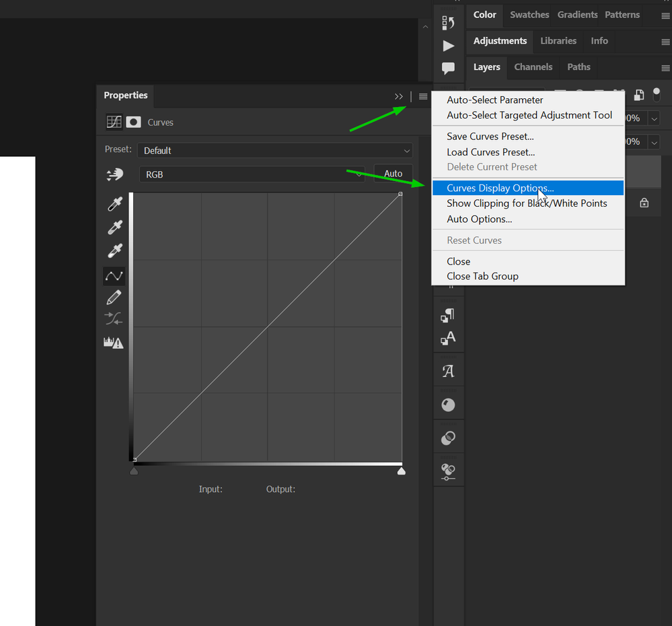Pick the gray point eyedropper
The image size is (672, 626).
tap(115, 228)
